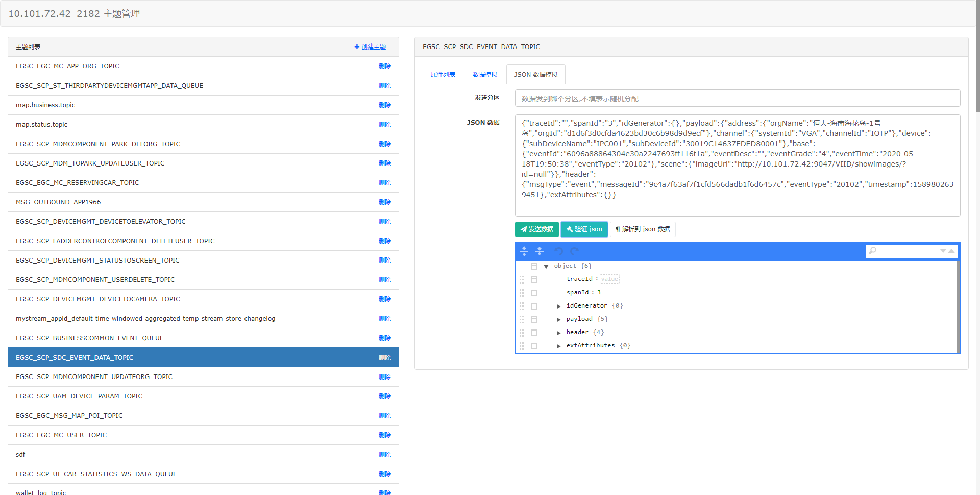
Task: Click the magnifier icon in the JSON editor search box
Action: tap(873, 251)
